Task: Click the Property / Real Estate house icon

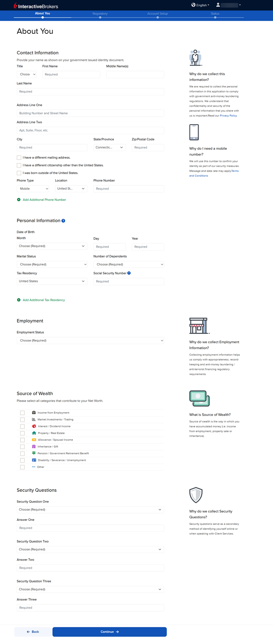Action: [x=34, y=433]
